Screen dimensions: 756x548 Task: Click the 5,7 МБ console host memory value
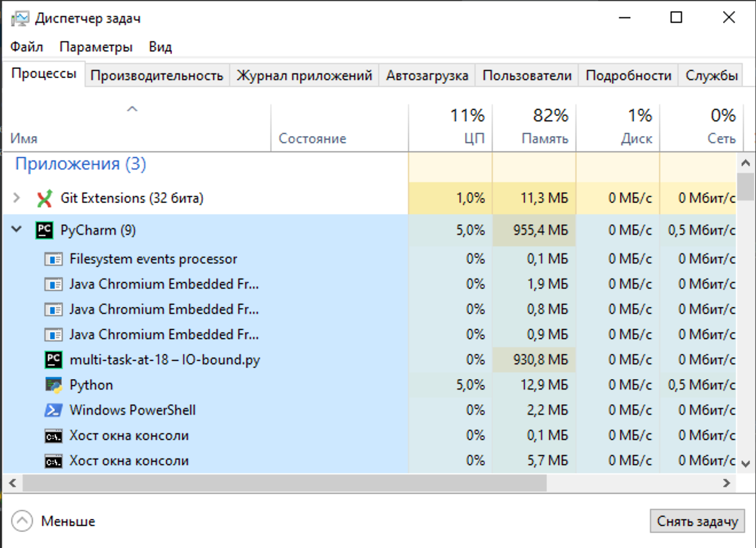click(x=547, y=461)
